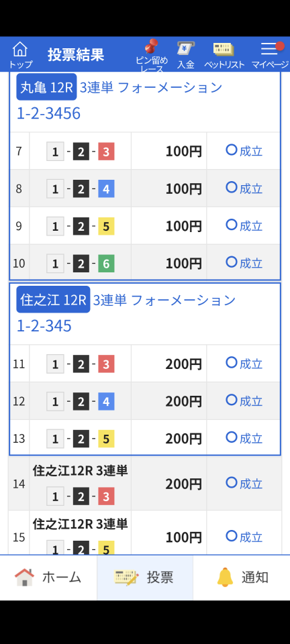Viewport: 290px width, 644px height.
Task: Click the 投票結果 page title
Action: [x=76, y=54]
